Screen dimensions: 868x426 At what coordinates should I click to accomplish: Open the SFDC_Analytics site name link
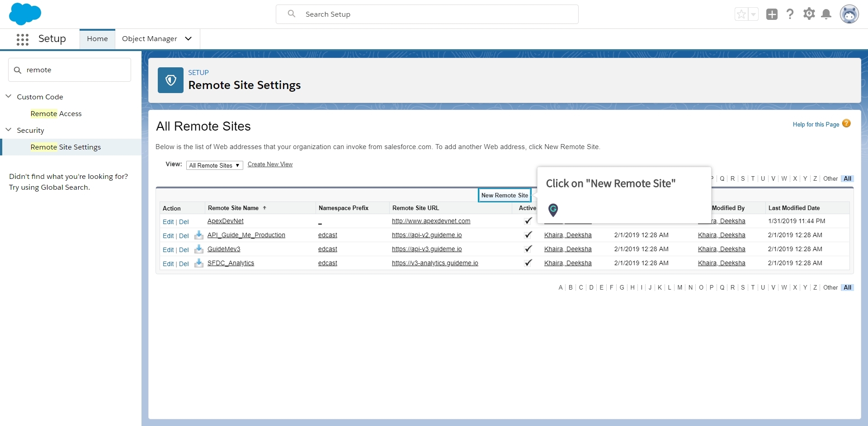[x=231, y=263]
